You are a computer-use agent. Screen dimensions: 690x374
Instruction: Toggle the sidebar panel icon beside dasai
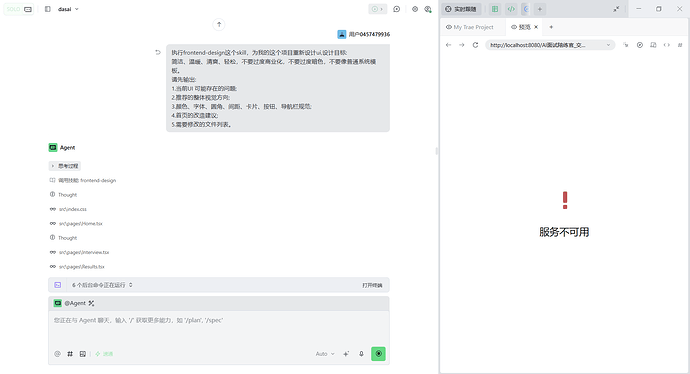(48, 9)
